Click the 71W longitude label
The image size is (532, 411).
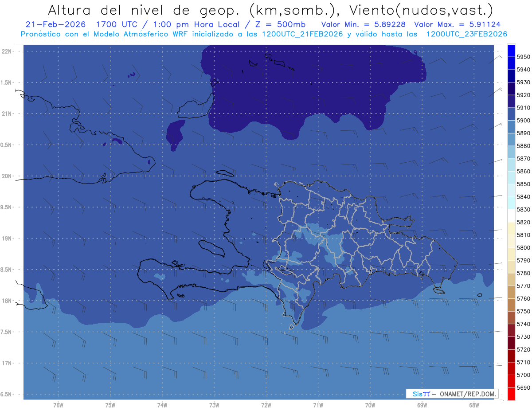click(318, 405)
